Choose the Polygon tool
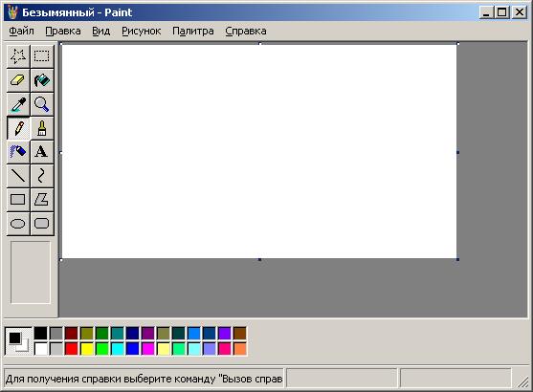This screenshot has width=533, height=392. tap(42, 200)
